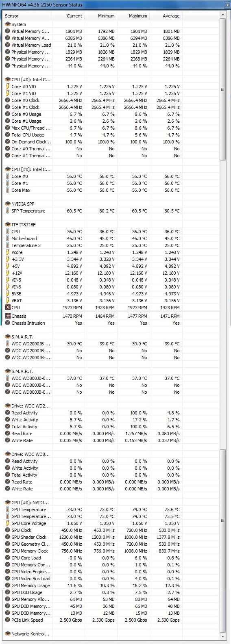Click the Chassis fan icon
Screen dimensions: 231x644
7,316
